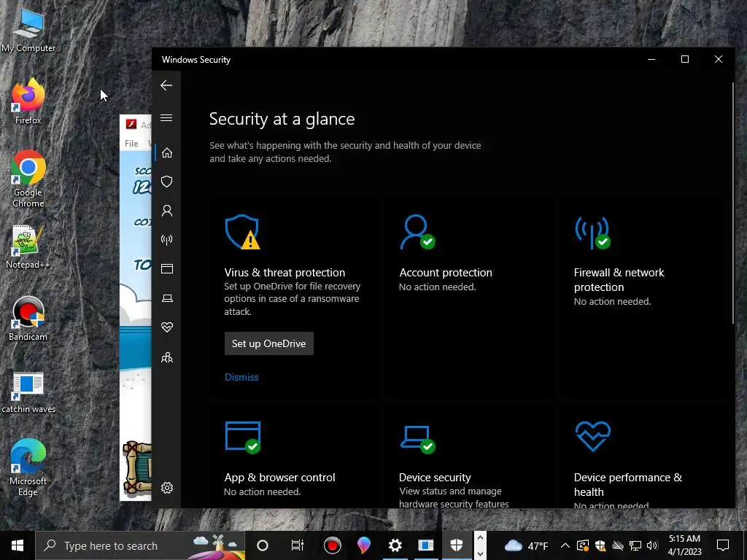Open the Firewall & network protection heading
This screenshot has height=560, width=747.
point(619,279)
